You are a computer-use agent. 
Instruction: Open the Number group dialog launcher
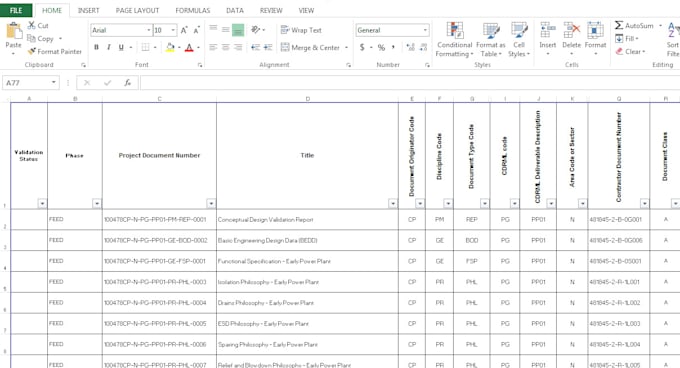[427, 65]
